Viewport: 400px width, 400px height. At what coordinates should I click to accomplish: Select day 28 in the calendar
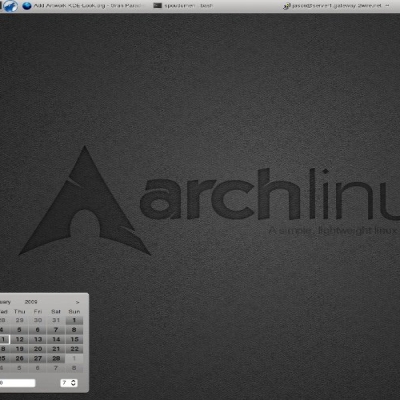[x=56, y=359]
